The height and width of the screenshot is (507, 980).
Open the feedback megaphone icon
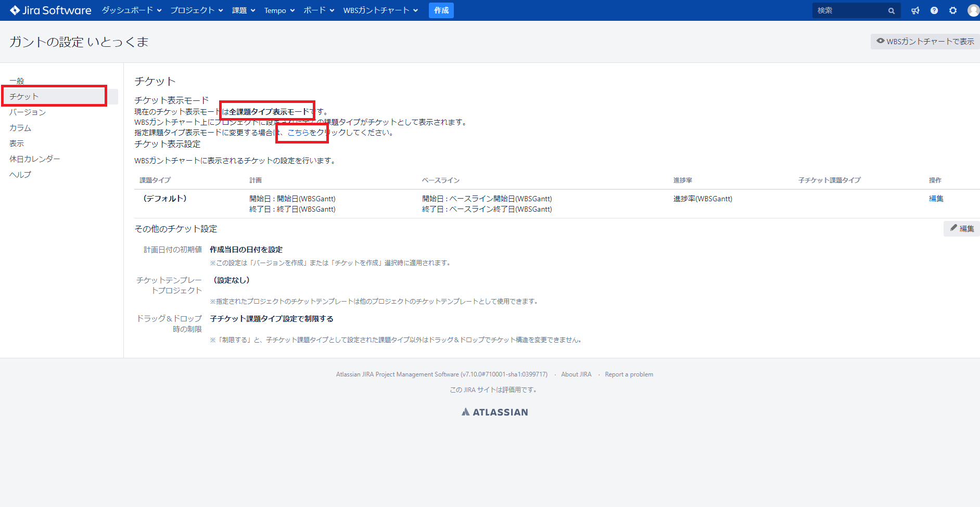point(915,10)
